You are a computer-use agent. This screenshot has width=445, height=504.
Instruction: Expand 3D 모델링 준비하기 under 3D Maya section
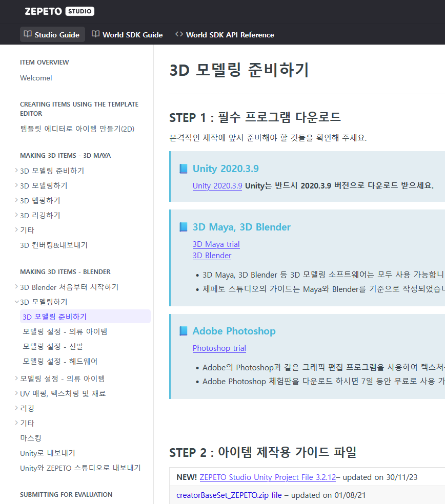[16, 171]
